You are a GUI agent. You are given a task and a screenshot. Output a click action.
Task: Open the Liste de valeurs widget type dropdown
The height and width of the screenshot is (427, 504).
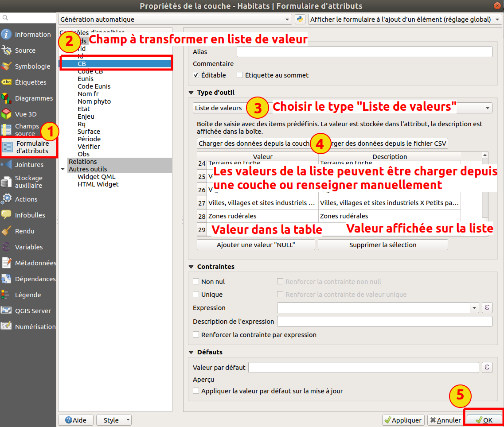[343, 108]
